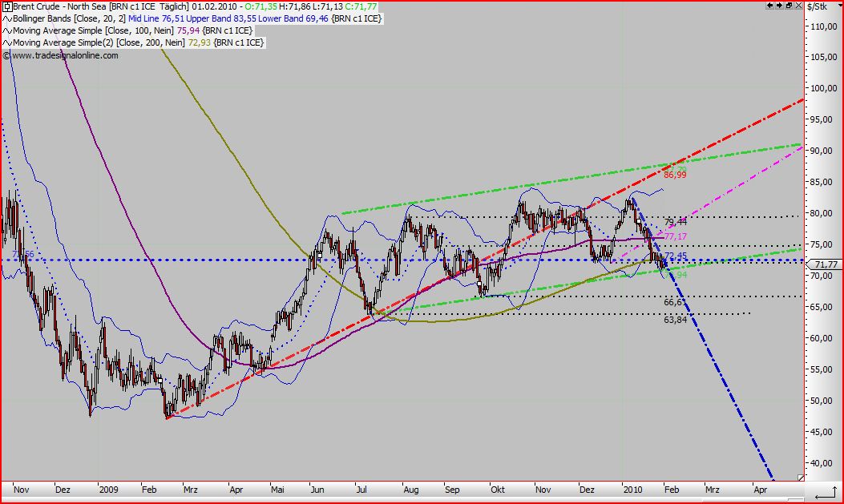
Task: Click the 79,44 resistance level label
Action: tap(676, 222)
